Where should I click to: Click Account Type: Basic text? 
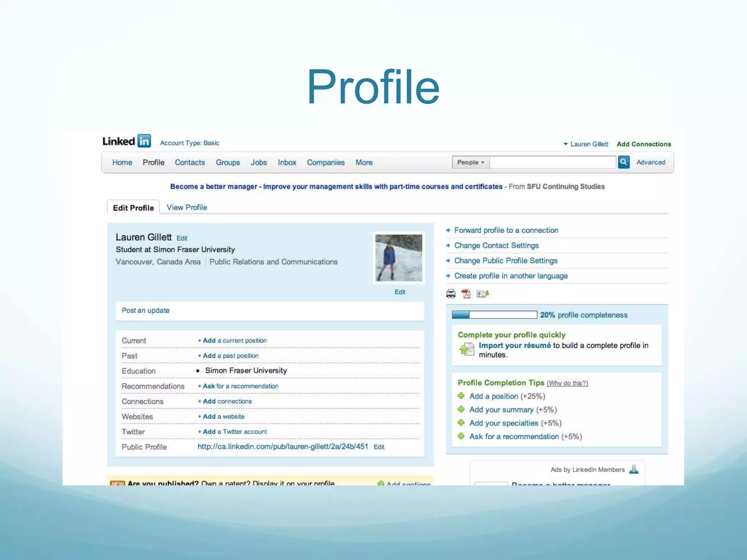pyautogui.click(x=190, y=143)
